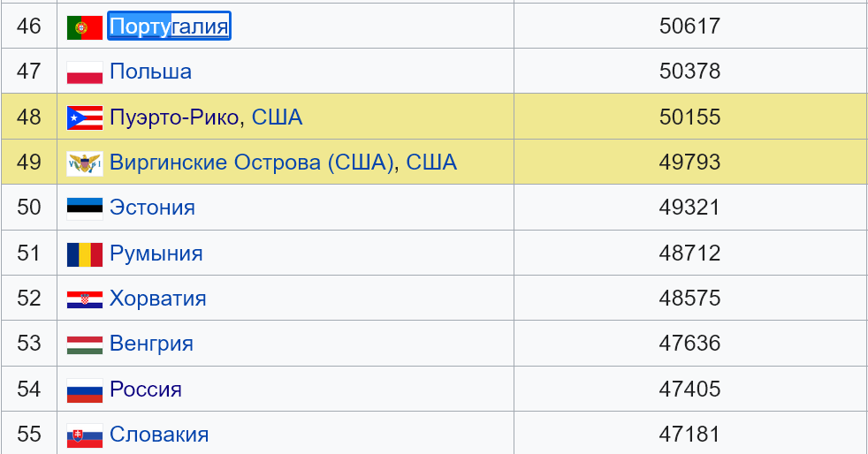Follow the Пуэрто-Рико link
Viewport: 868px width, 454px height.
(x=174, y=117)
